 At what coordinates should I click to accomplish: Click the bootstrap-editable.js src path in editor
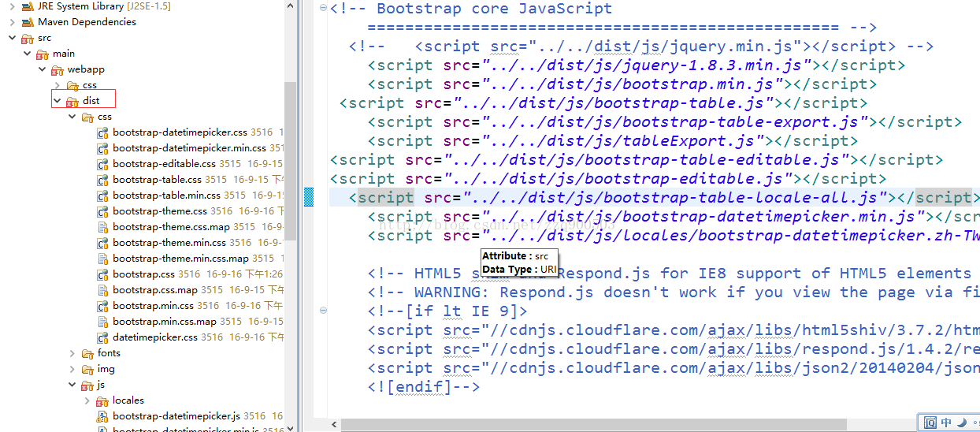point(618,178)
